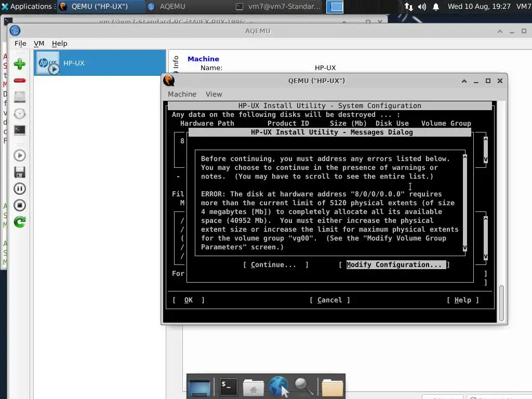Click the AQEMU logo icon in its title bar

(x=15, y=31)
